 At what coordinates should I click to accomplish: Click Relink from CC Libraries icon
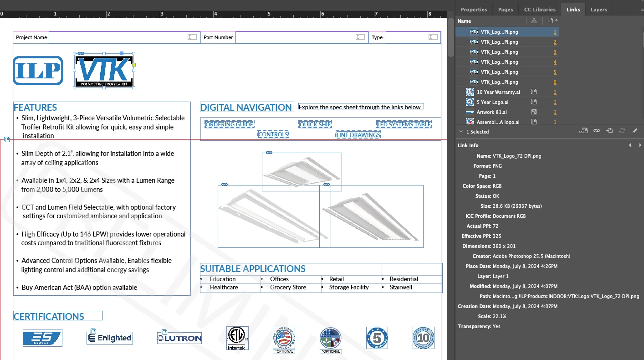pyautogui.click(x=583, y=131)
